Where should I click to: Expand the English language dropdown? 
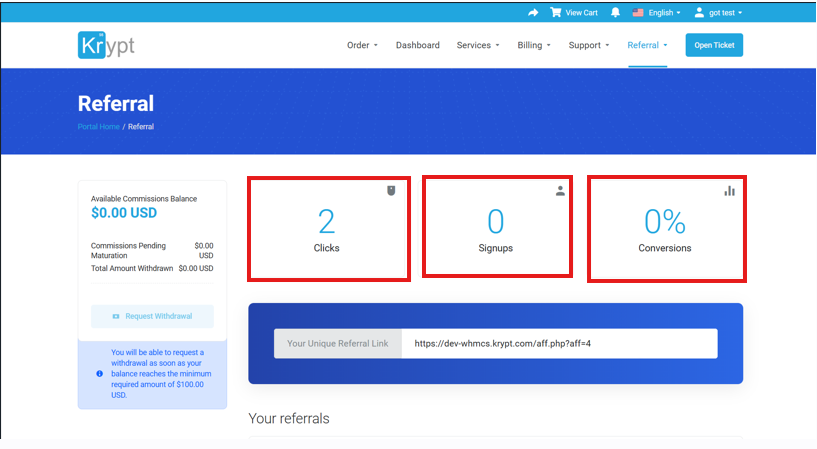click(x=658, y=12)
